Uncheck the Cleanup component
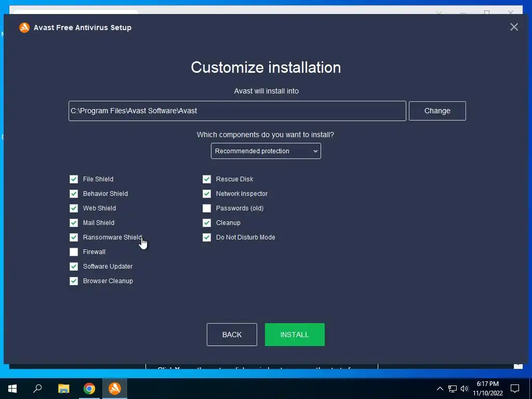This screenshot has height=399, width=532. coord(207,223)
